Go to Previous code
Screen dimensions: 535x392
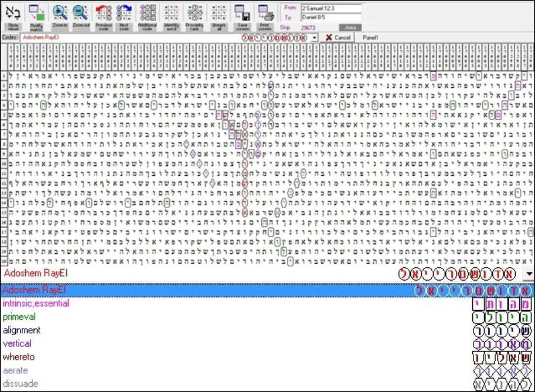tap(103, 17)
